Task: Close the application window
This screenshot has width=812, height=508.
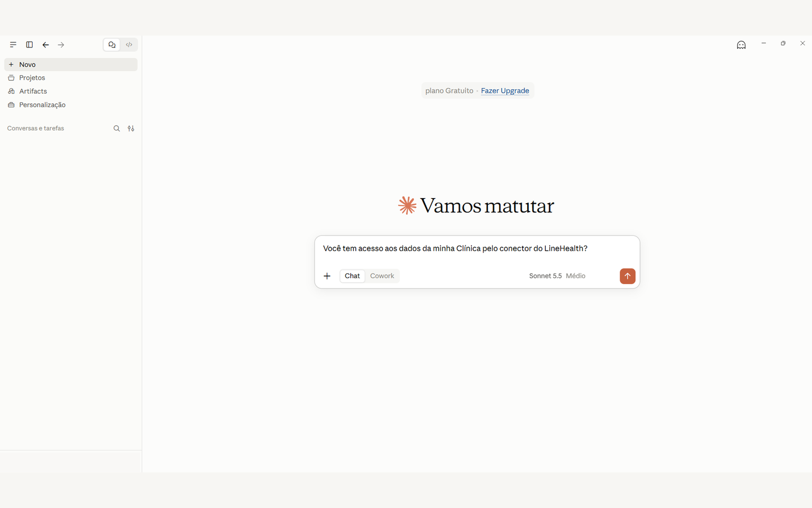Action: click(x=802, y=43)
